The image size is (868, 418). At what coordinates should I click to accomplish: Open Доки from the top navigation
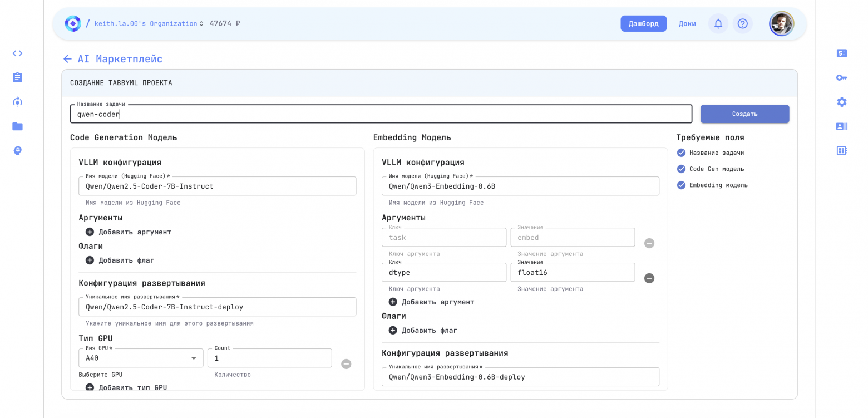click(x=687, y=23)
